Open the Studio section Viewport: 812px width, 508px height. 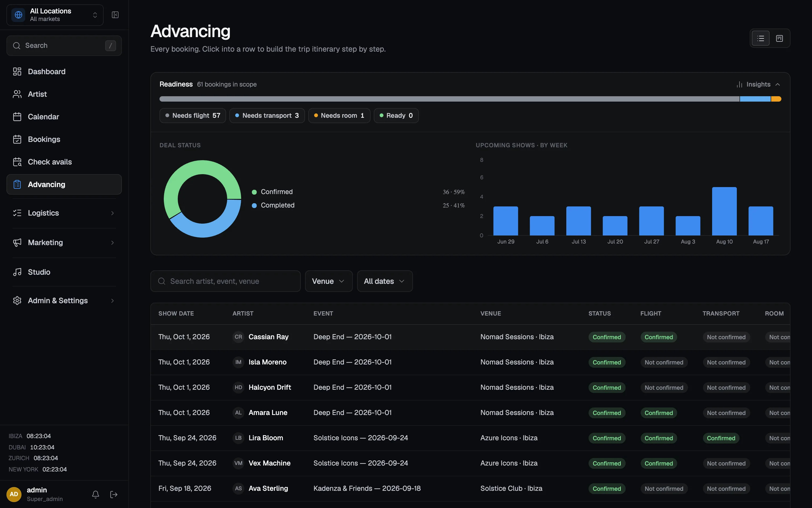point(64,272)
